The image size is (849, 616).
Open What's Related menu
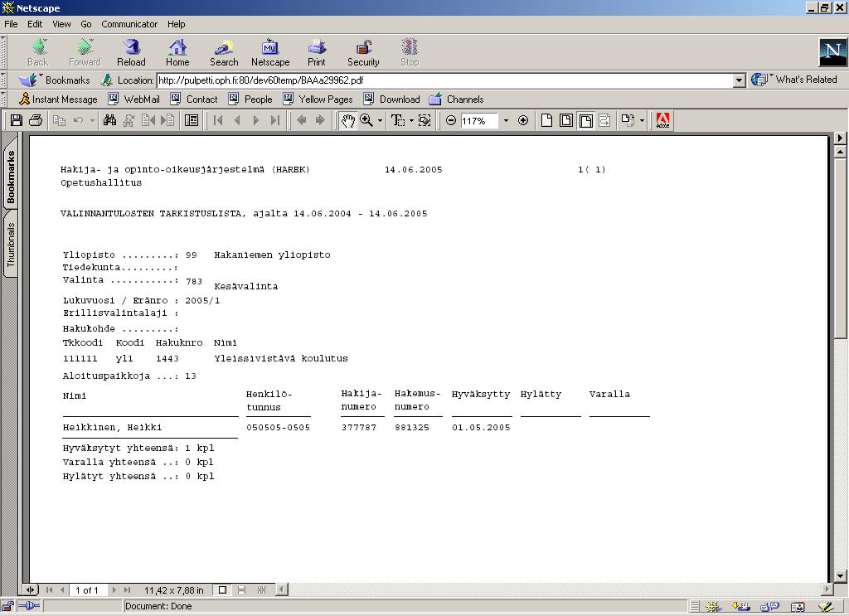click(x=793, y=80)
